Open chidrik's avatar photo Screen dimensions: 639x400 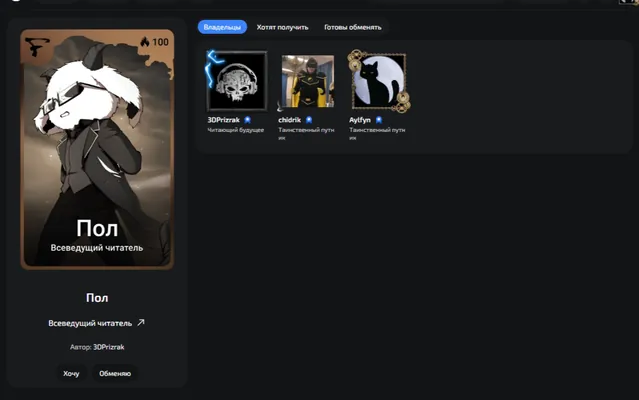tap(308, 81)
